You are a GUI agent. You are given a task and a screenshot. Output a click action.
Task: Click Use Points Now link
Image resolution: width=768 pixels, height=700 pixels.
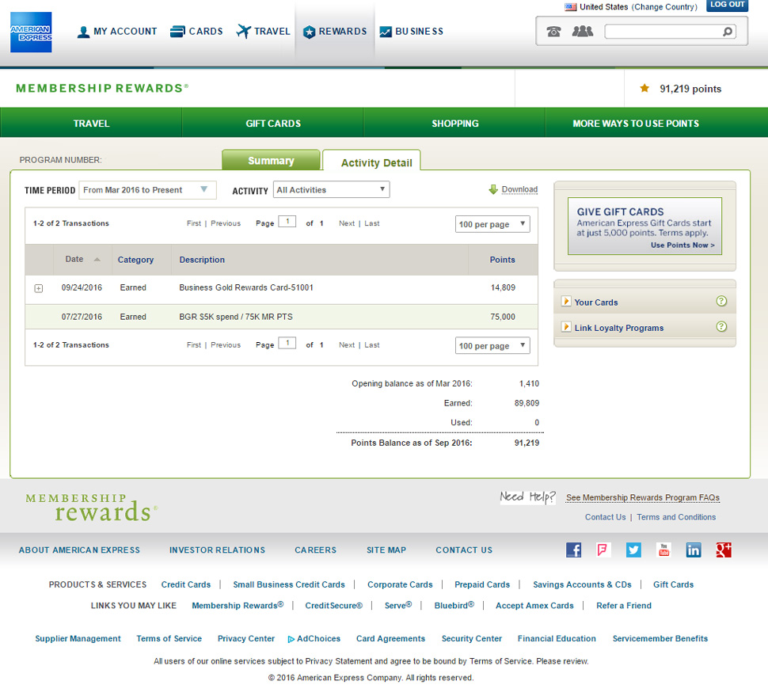(x=682, y=245)
